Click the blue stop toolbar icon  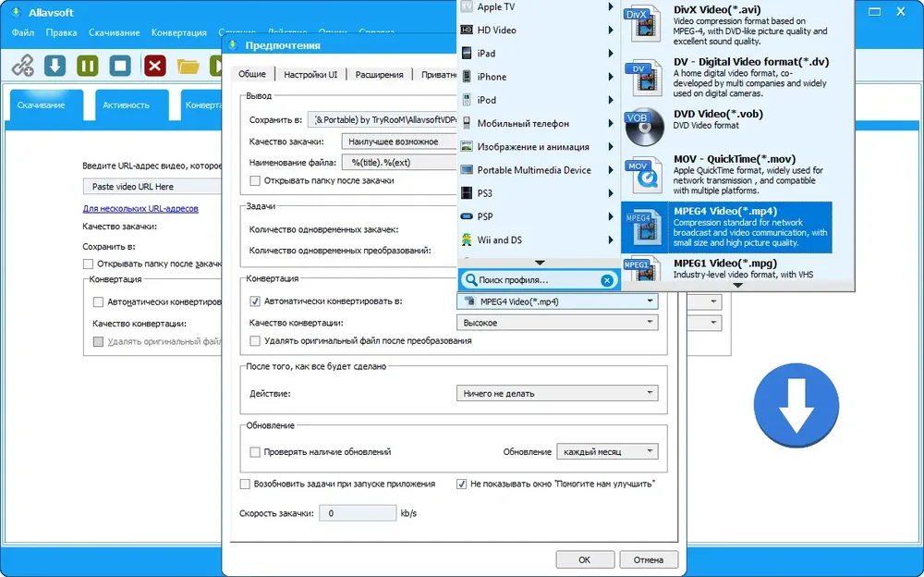[120, 66]
